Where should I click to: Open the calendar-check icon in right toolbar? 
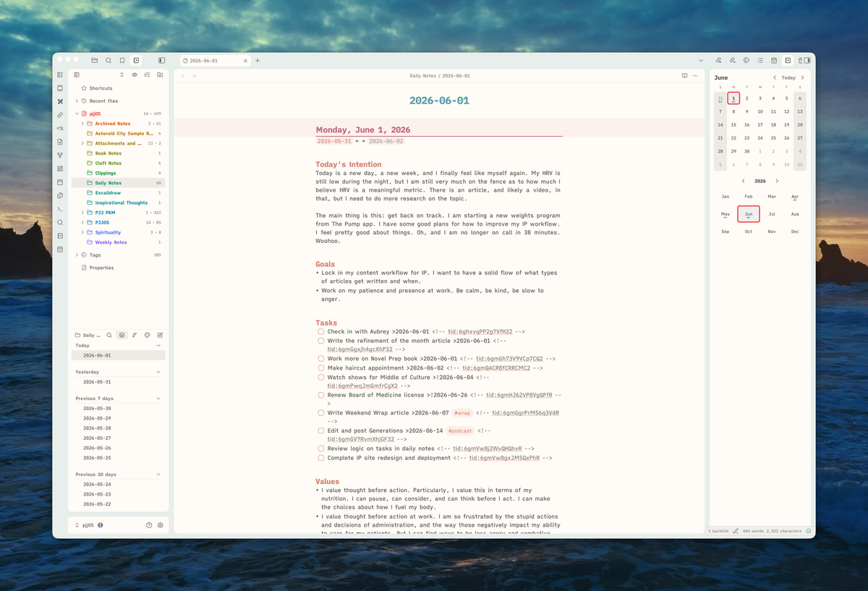pos(774,61)
